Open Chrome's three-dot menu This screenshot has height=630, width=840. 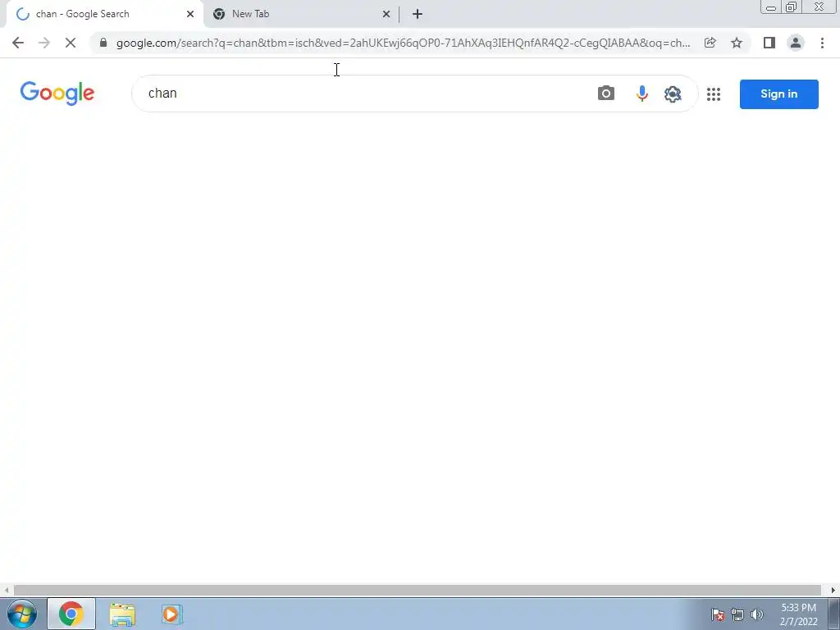pyautogui.click(x=822, y=43)
